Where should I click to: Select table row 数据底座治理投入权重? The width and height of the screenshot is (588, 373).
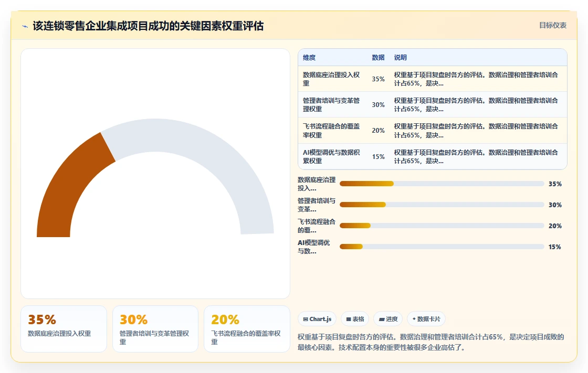point(433,79)
